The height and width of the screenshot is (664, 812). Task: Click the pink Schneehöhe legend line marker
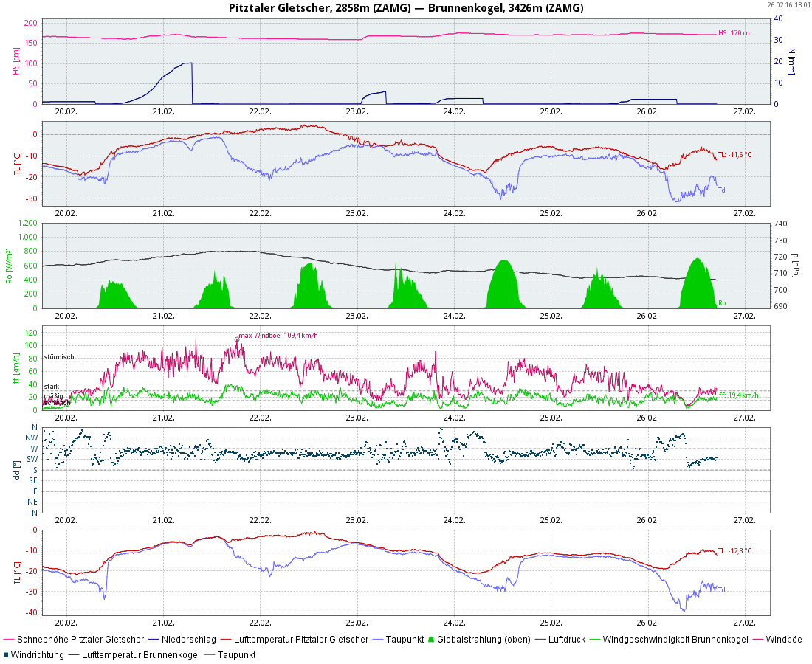pos(9,640)
